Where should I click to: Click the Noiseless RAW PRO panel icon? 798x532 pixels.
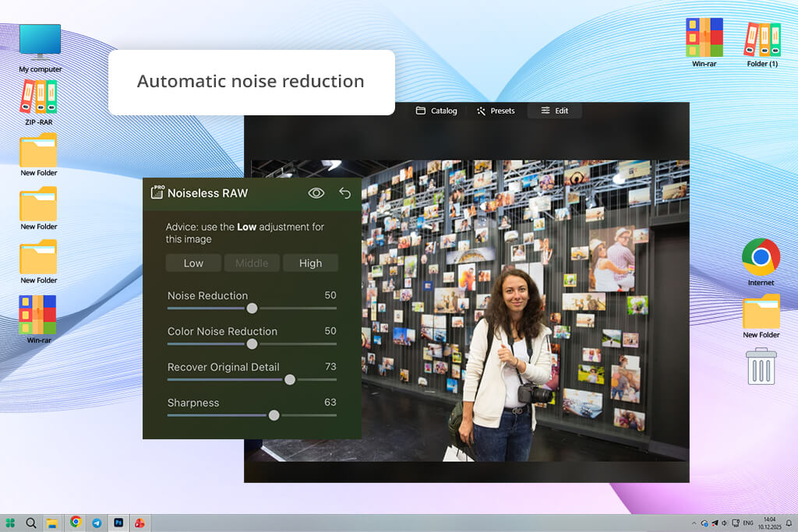tap(157, 192)
